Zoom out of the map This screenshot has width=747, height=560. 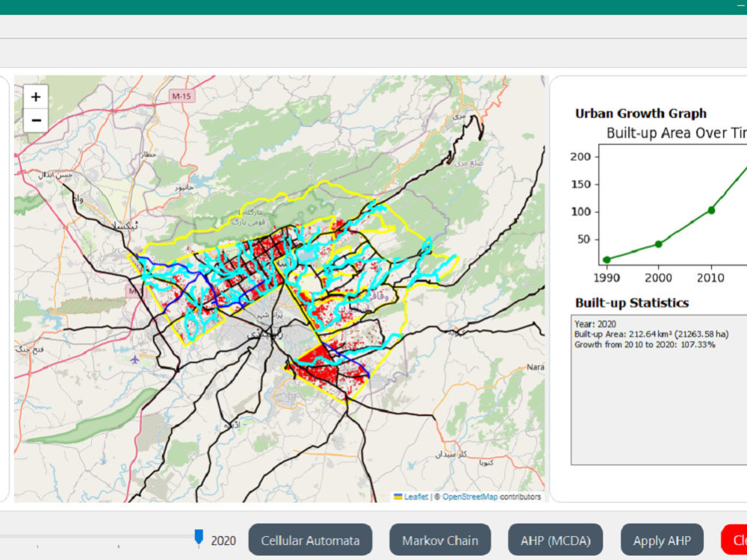pos(36,120)
